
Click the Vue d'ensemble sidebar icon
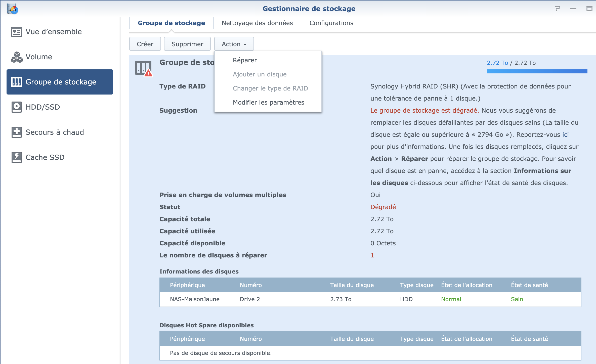coord(17,32)
